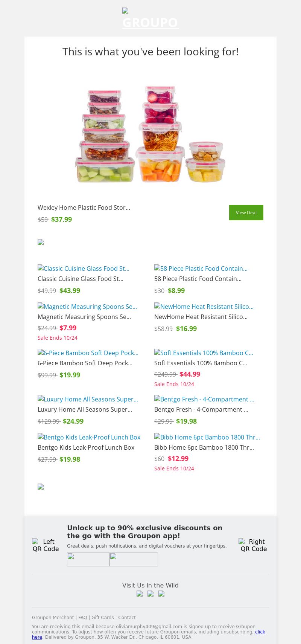
Task: Open the blue Bentgo Kids Leak-Proof Lunch Box link
Action: tap(89, 437)
